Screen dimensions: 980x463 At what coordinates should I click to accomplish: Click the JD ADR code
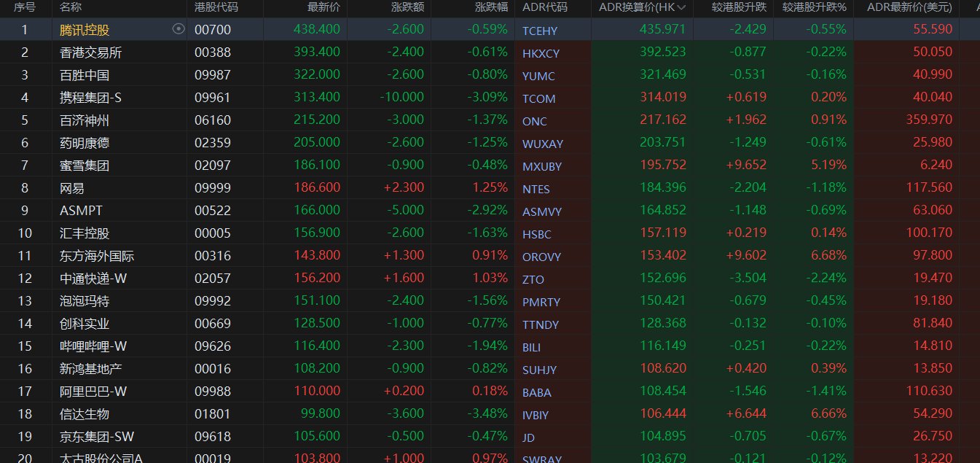click(529, 437)
